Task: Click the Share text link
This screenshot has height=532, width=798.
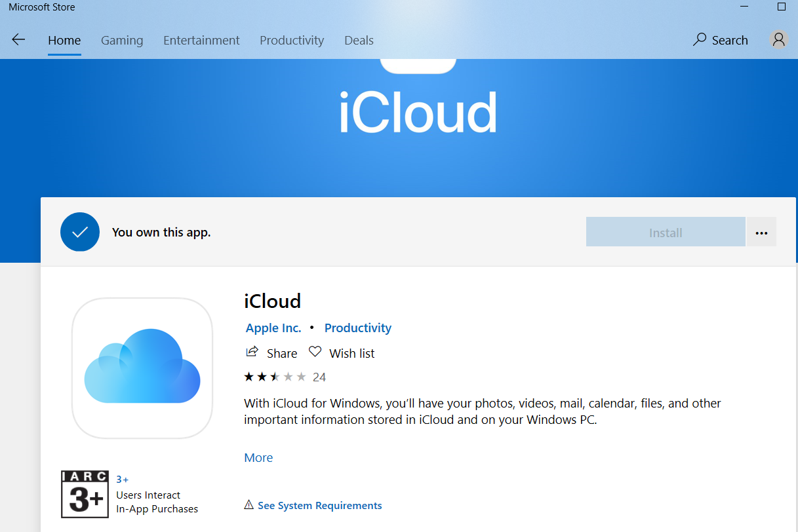Action: point(282,353)
